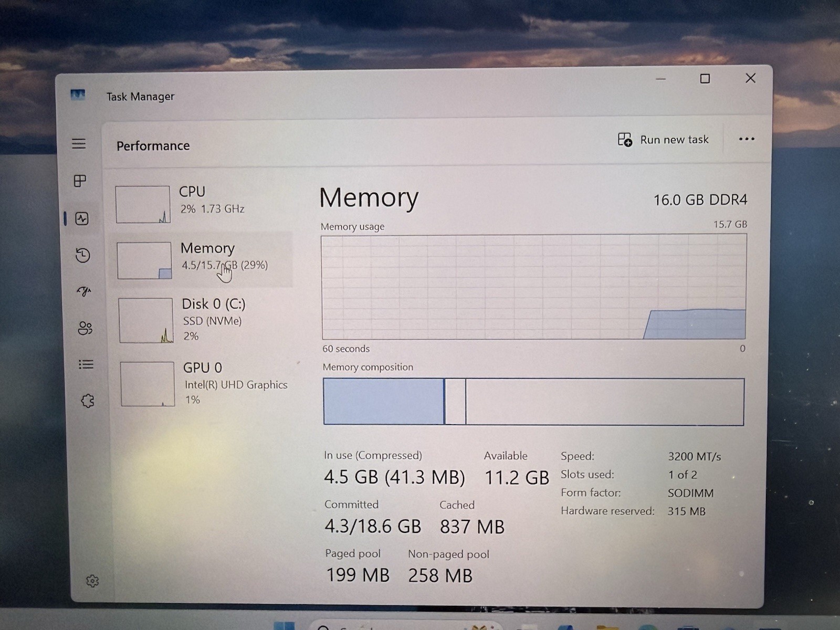The image size is (840, 630).
Task: Click the Performance page heading
Action: click(x=153, y=146)
